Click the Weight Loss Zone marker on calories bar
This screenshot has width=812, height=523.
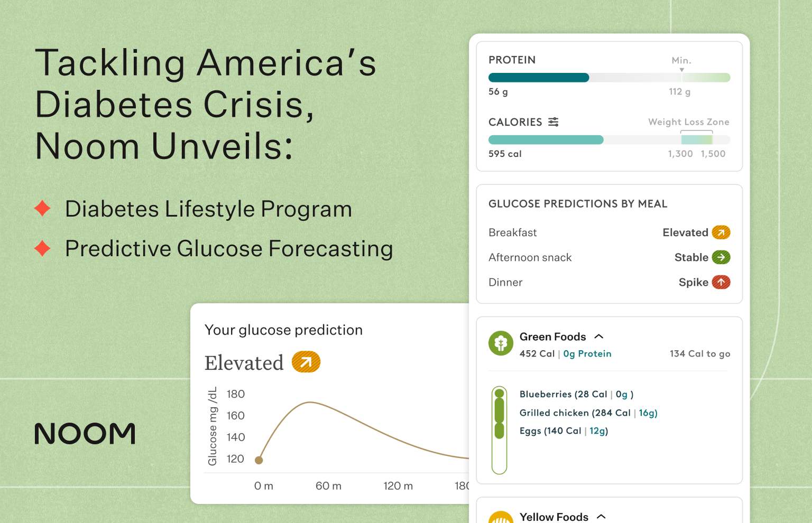(x=697, y=139)
